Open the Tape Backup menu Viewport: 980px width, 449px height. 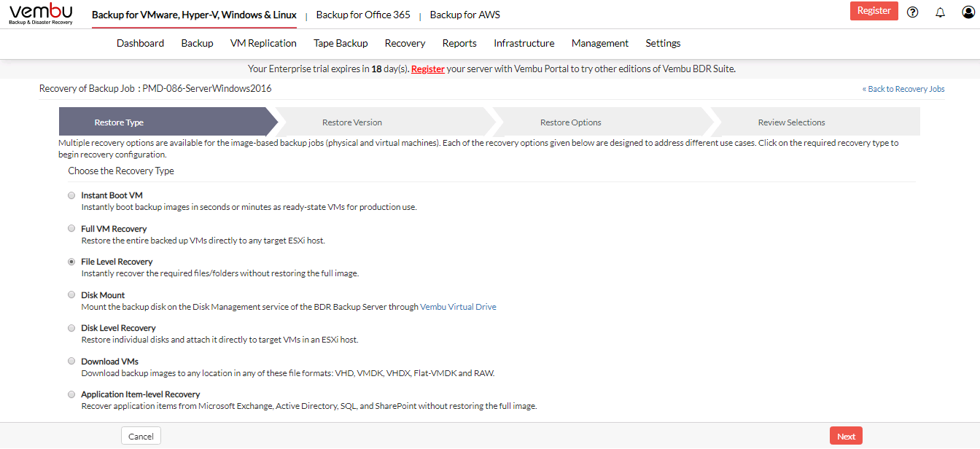[x=341, y=43]
